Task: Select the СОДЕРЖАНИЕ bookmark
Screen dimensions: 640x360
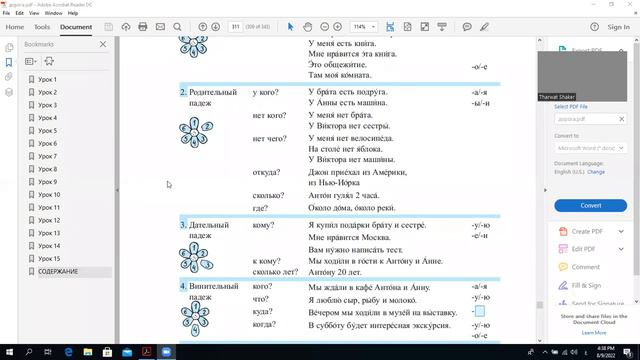Action: [58, 271]
